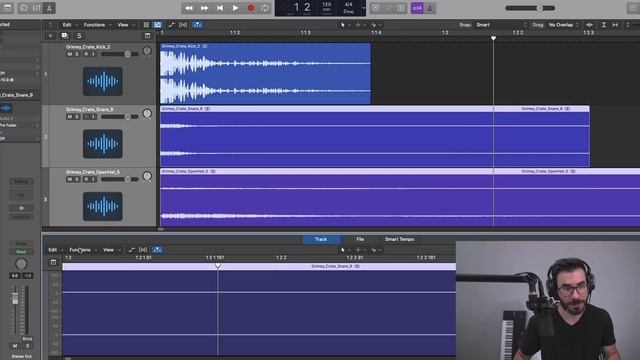The height and width of the screenshot is (360, 640).
Task: Open the Edit menu in the audio editor
Action: [53, 250]
